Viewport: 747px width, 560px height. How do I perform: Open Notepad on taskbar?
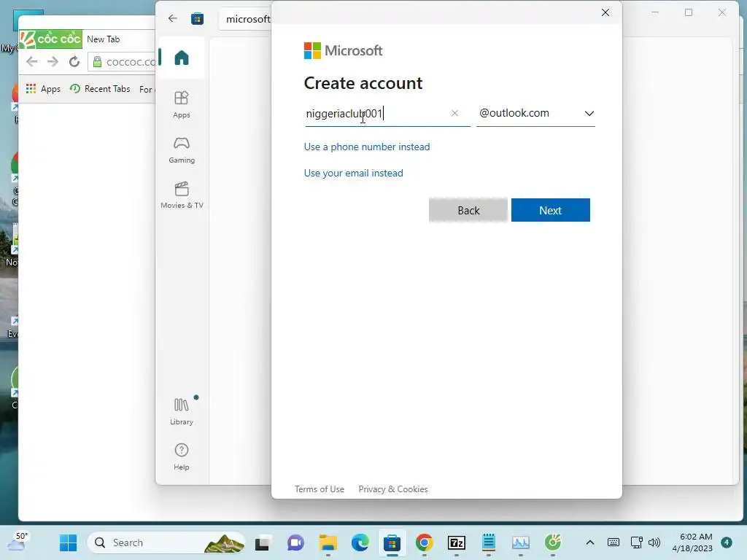tap(488, 542)
